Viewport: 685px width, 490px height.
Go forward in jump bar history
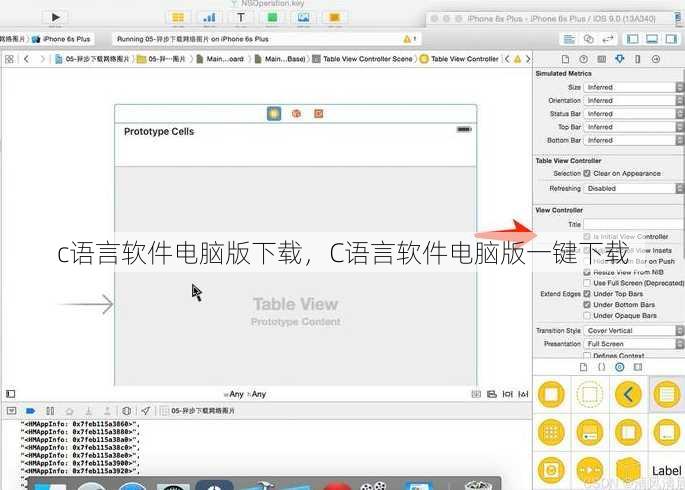coord(42,59)
